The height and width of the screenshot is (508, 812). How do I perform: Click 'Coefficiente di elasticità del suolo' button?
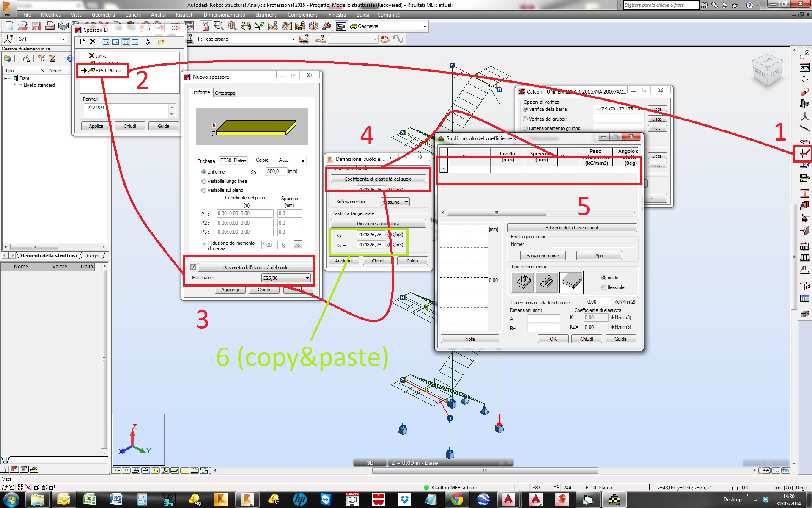(378, 179)
